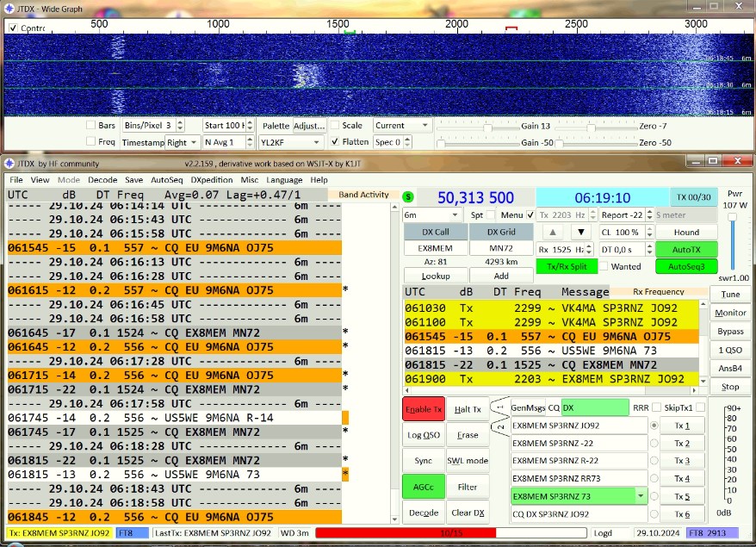Adjust the Gain 13 slider
Viewport: 756px width, 547px height.
(487, 127)
